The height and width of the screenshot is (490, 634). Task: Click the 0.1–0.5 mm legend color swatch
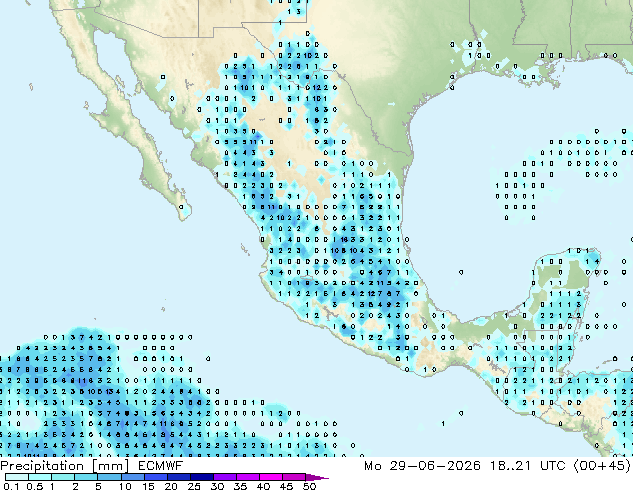17,477
